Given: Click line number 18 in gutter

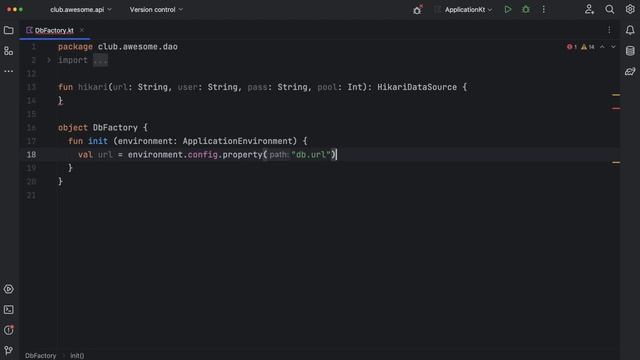Looking at the screenshot, I should pos(31,155).
